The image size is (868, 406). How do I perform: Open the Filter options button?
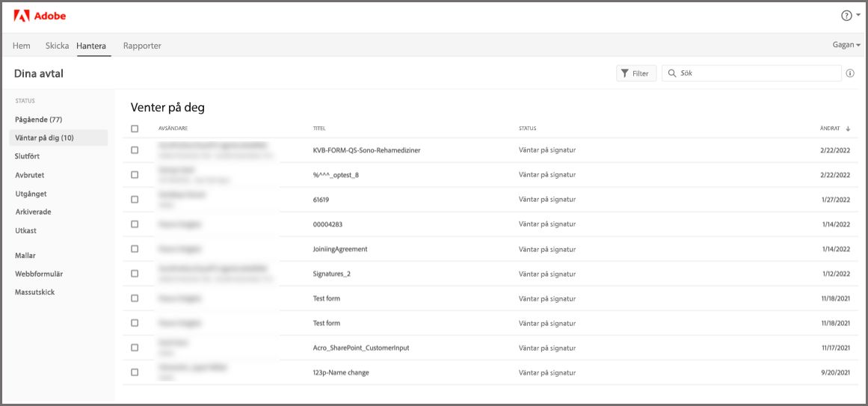coord(636,73)
